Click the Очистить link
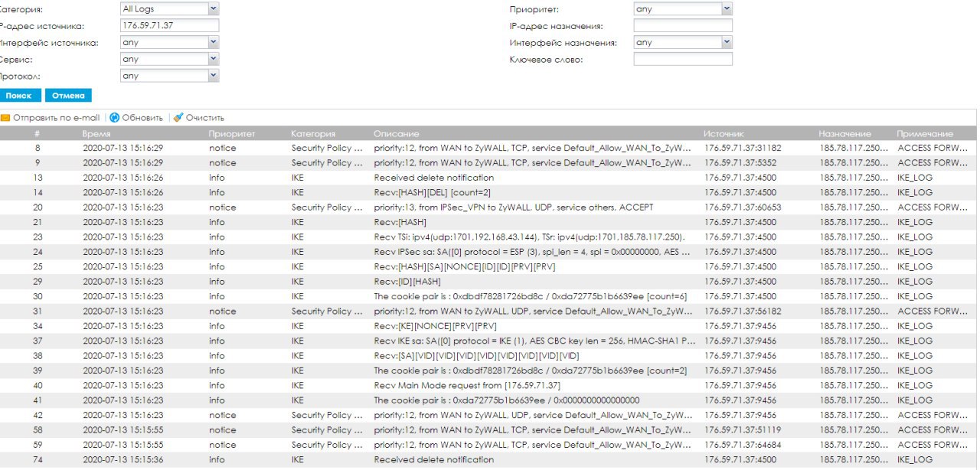 tap(205, 118)
